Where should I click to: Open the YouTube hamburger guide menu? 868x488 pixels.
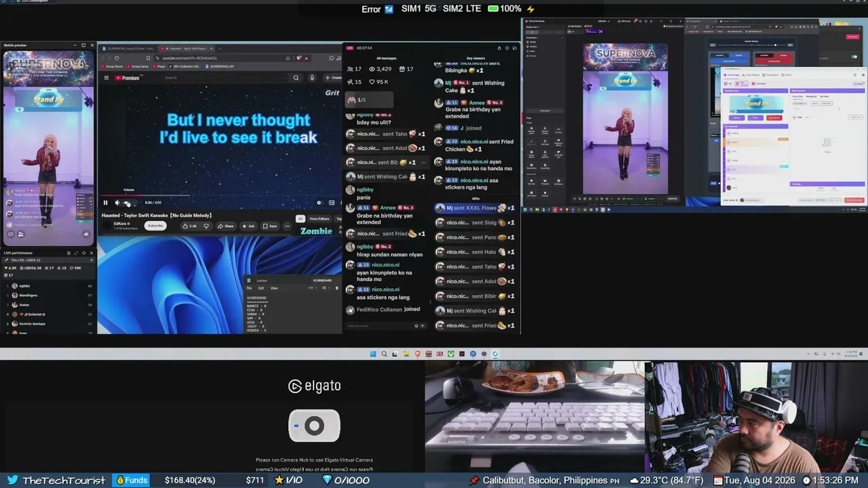coord(106,78)
